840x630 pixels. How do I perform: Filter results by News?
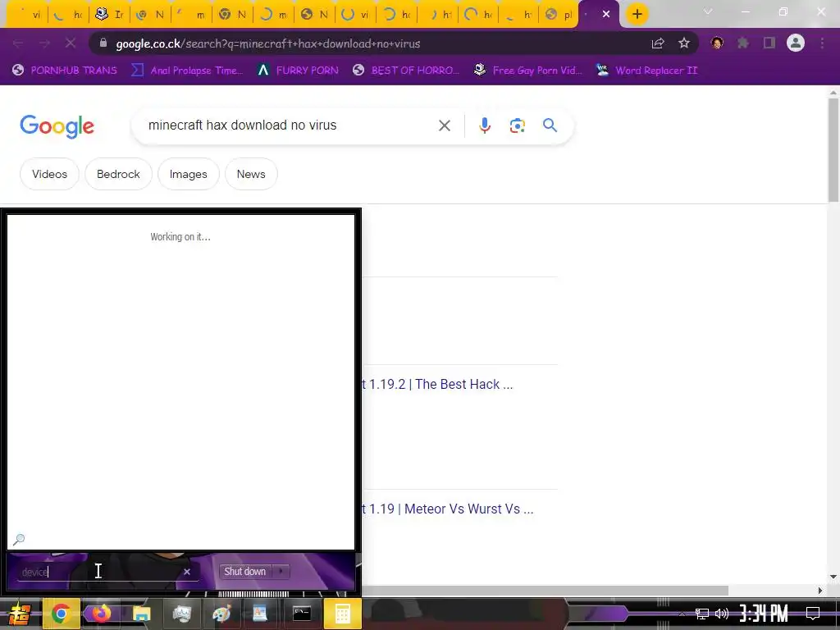click(251, 174)
